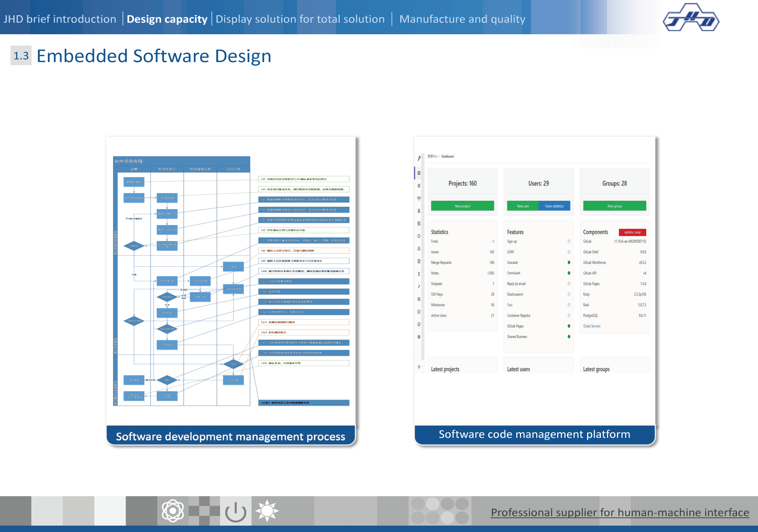
Task: Click the wrench admin icon in sidebar
Action: [x=419, y=158]
